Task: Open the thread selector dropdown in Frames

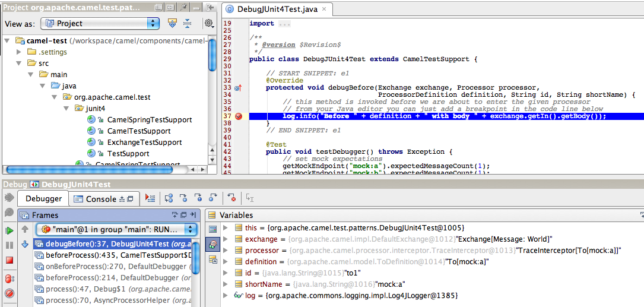Action: pos(116,229)
